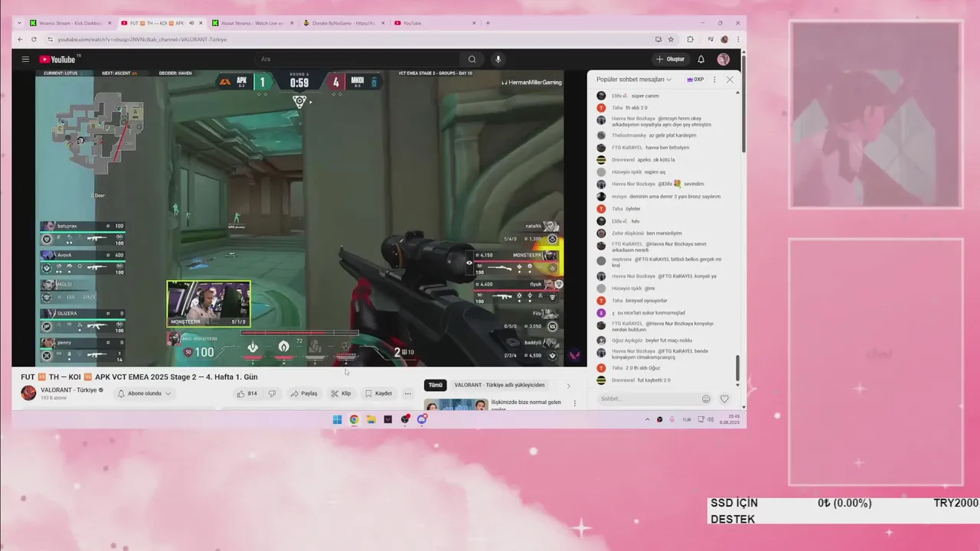Open the browser extensions puzzle icon
Image resolution: width=980 pixels, height=551 pixels.
pos(690,39)
